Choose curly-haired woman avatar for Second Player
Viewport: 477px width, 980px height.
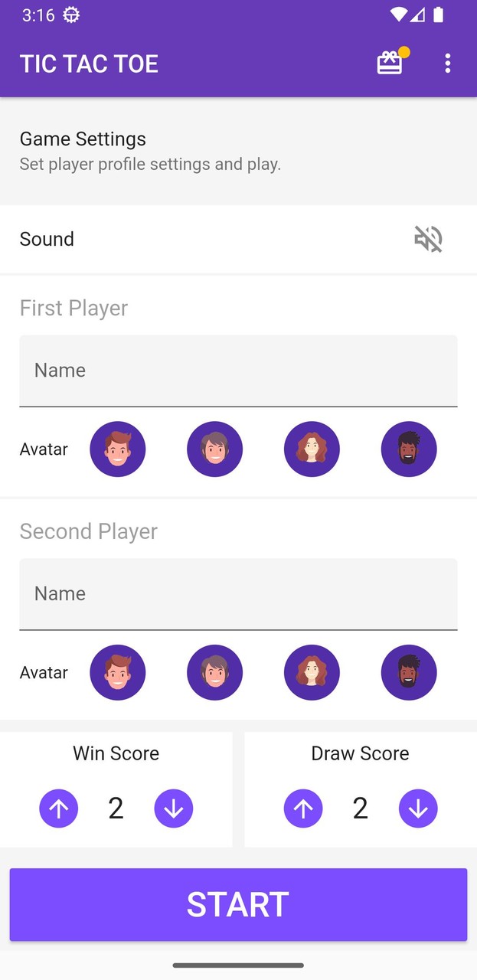pos(312,672)
